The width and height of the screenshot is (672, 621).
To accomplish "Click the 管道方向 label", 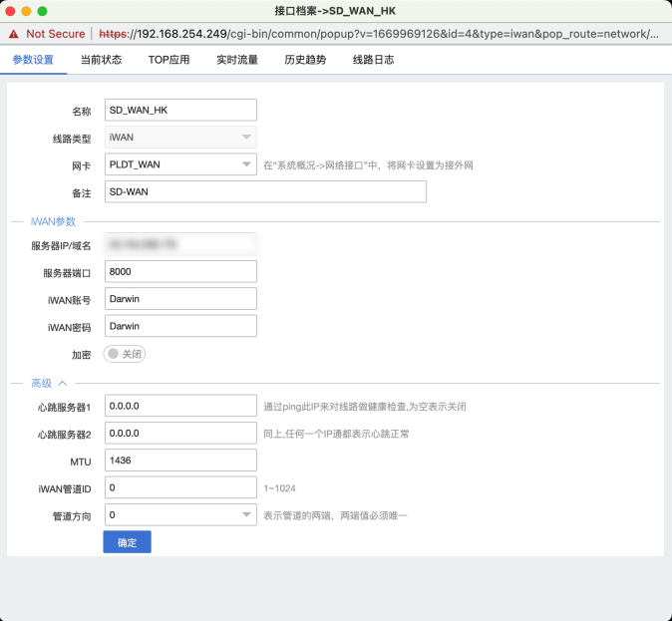I will click(x=72, y=516).
